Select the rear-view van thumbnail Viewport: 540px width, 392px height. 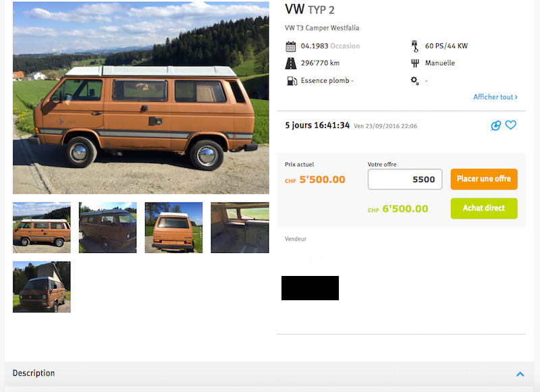[x=174, y=227]
